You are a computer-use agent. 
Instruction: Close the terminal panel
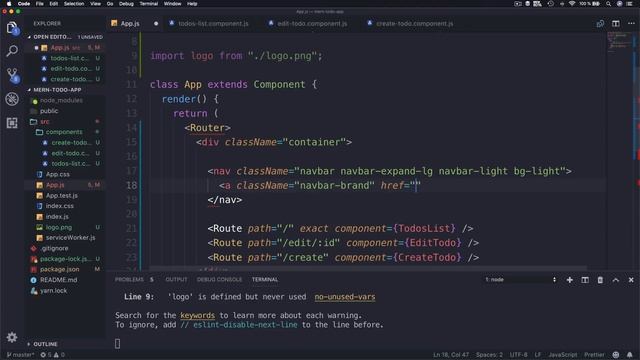point(631,280)
